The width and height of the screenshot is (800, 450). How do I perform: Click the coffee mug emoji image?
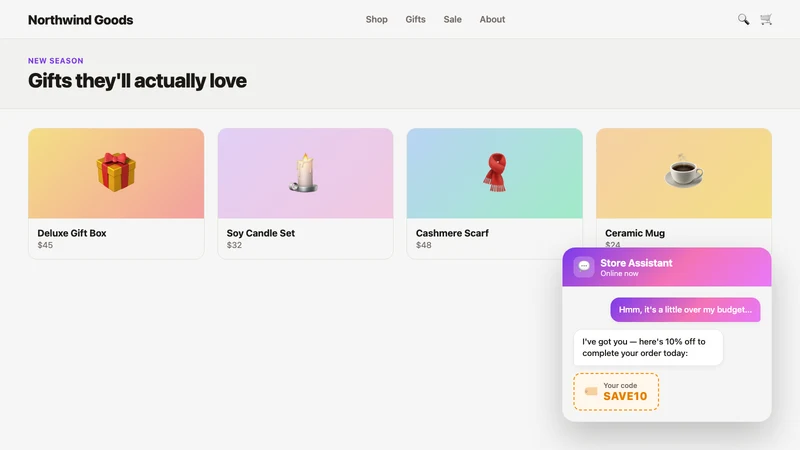tap(684, 170)
